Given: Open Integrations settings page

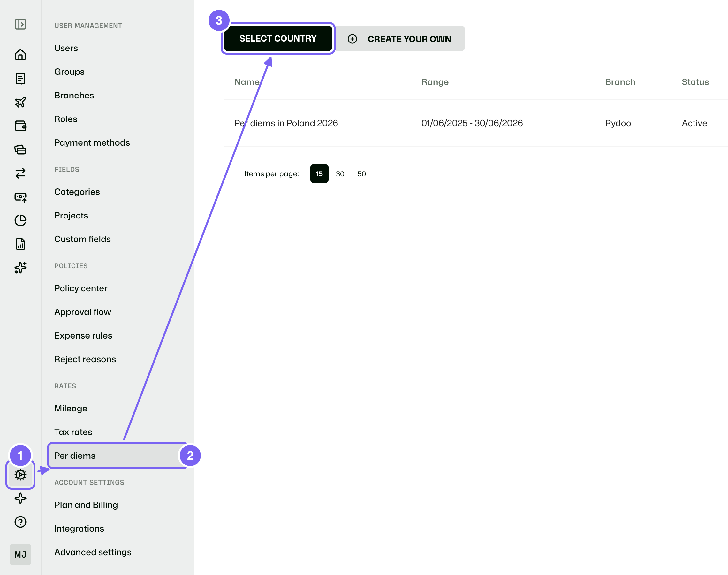Looking at the screenshot, I should [x=79, y=529].
